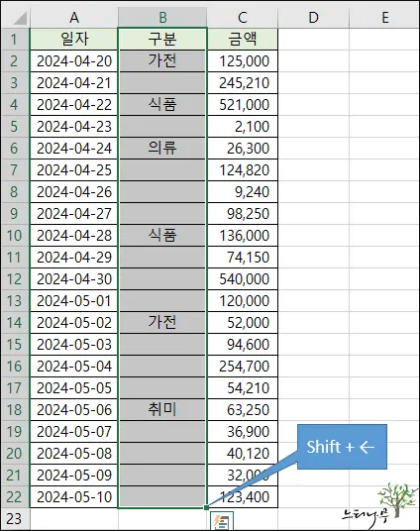Click cell with date 2024-05-10
This screenshot has height=531, width=420.
coord(74,497)
